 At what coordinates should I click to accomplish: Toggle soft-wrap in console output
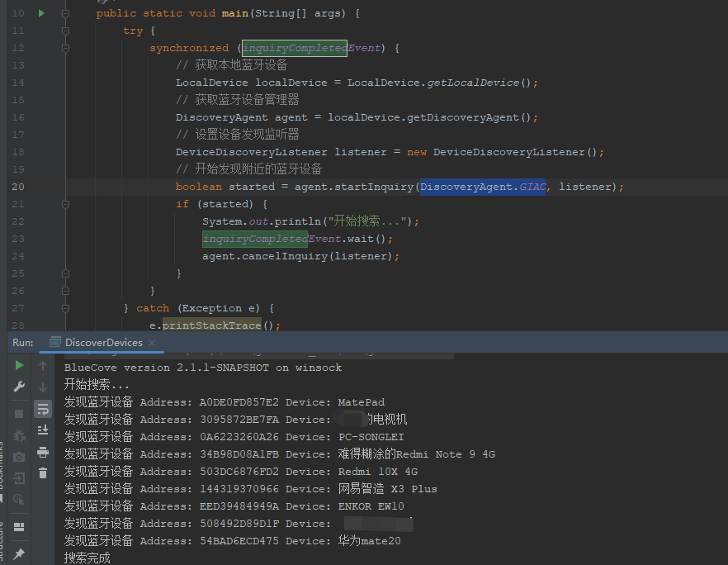(x=43, y=409)
